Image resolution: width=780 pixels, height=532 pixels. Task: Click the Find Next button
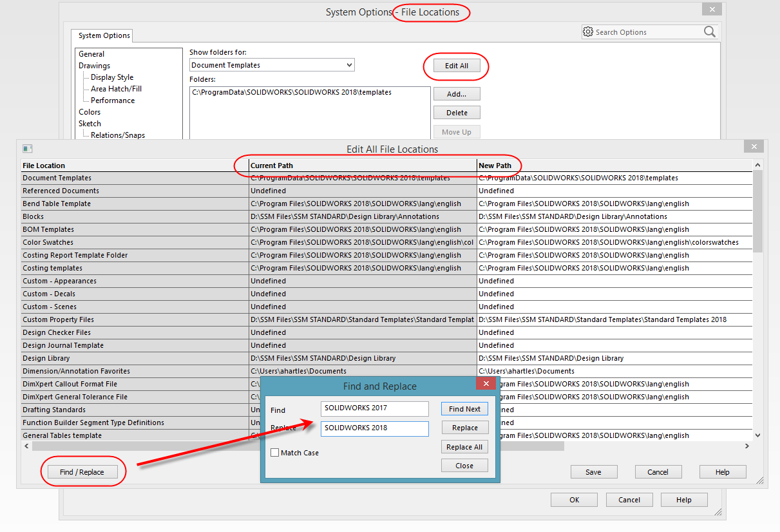[x=464, y=409]
